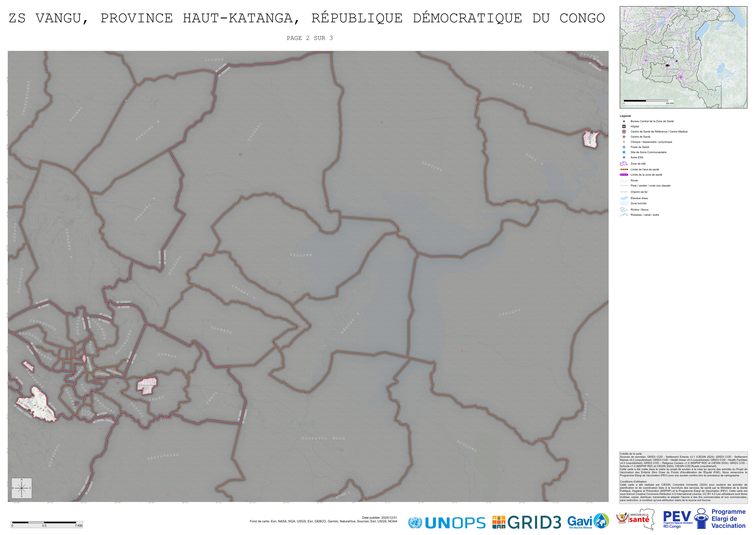This screenshot has width=756, height=535.
Task: Click the MAPATANO map label
Action: coord(99,329)
